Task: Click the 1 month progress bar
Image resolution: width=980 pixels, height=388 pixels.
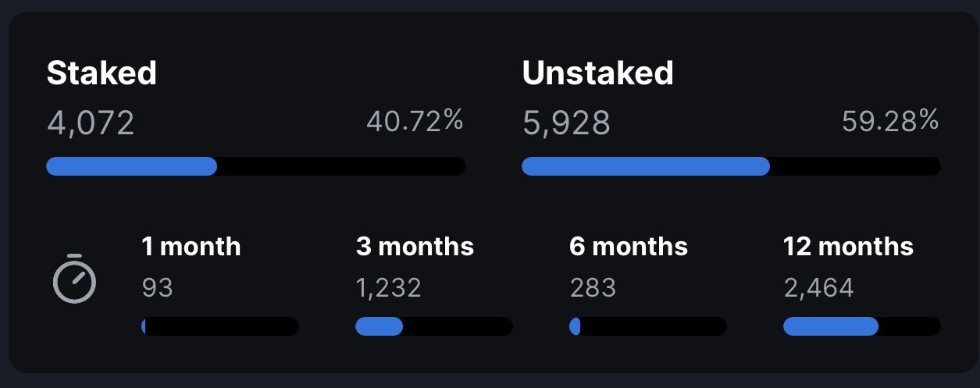Action: click(220, 326)
